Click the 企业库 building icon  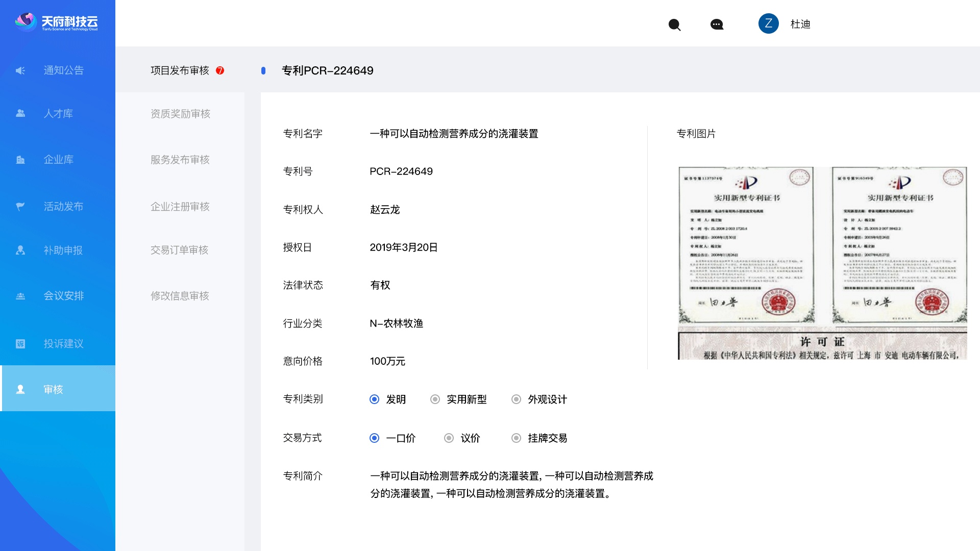tap(20, 160)
